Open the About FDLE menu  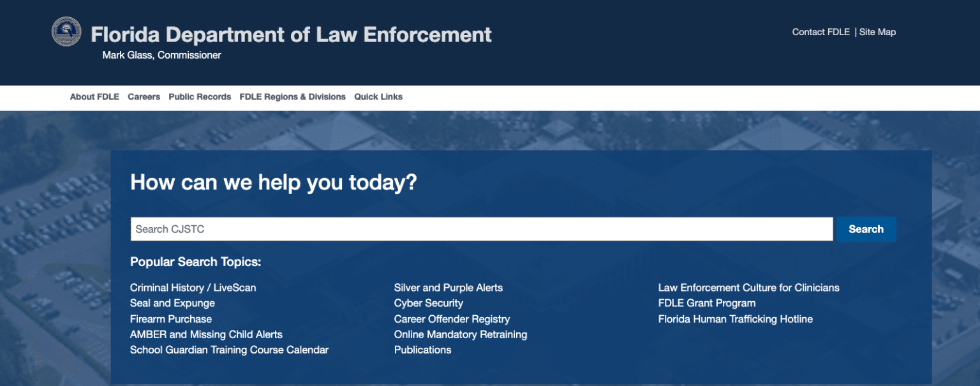[94, 97]
